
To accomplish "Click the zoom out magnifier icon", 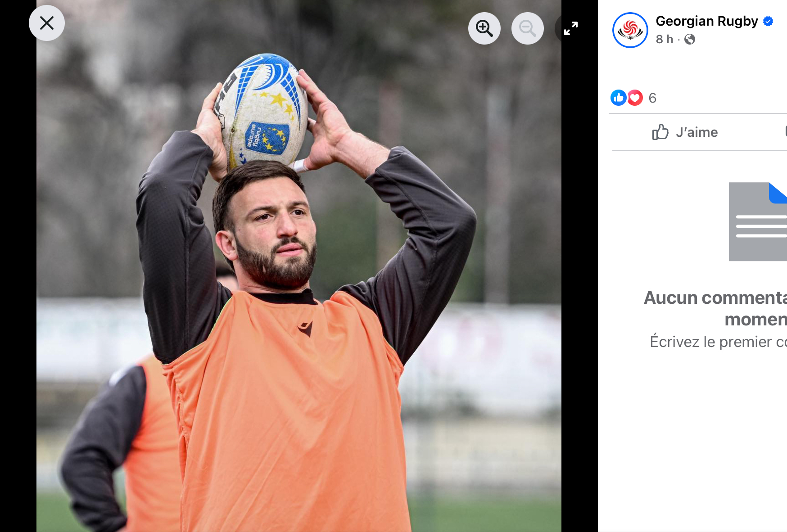I will coord(527,28).
